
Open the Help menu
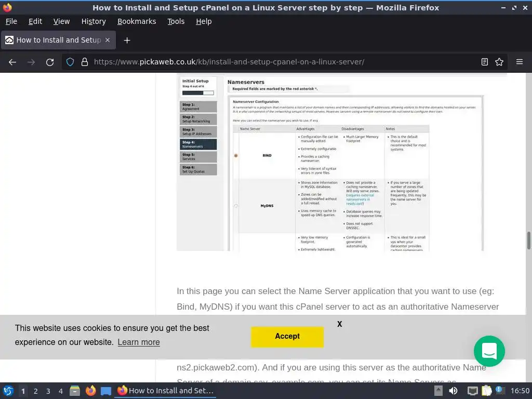(204, 21)
